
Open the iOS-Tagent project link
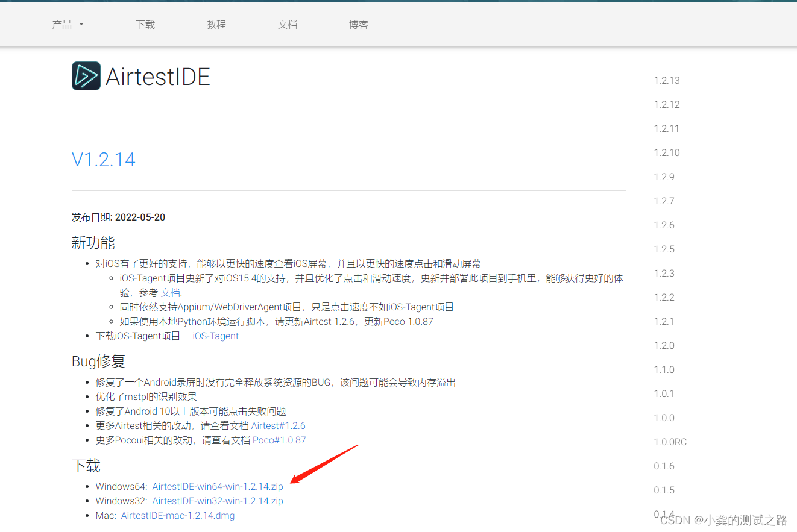[216, 336]
